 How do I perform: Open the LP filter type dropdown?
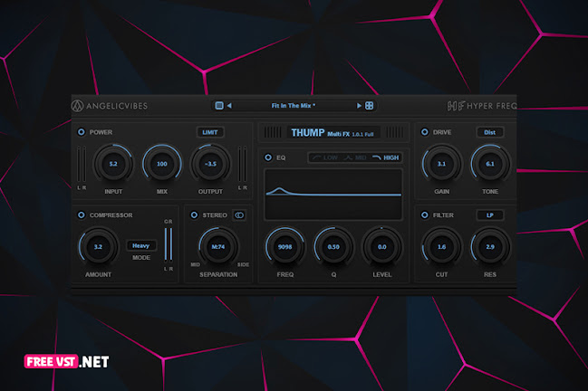(x=490, y=215)
